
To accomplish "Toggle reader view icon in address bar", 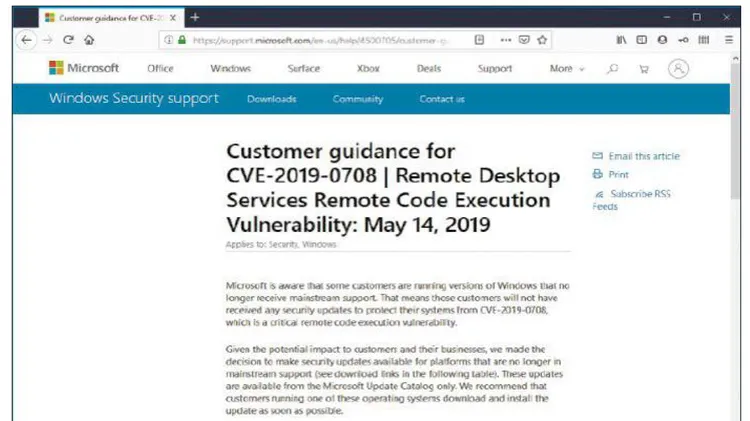I will tap(479, 40).
